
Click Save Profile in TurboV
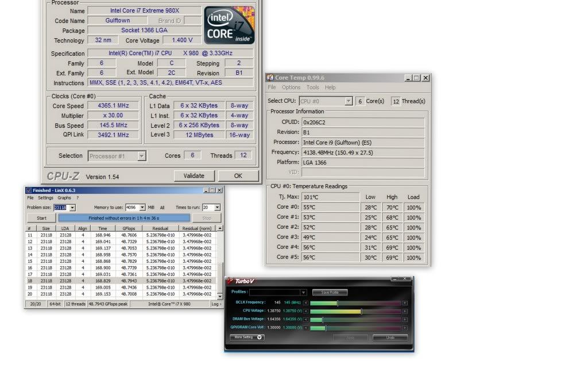(330, 293)
